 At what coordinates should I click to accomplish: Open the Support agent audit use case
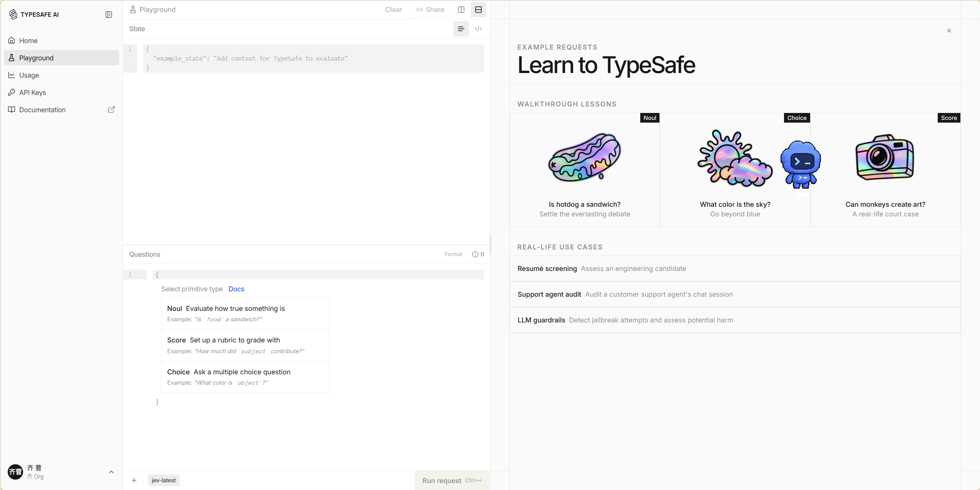735,294
